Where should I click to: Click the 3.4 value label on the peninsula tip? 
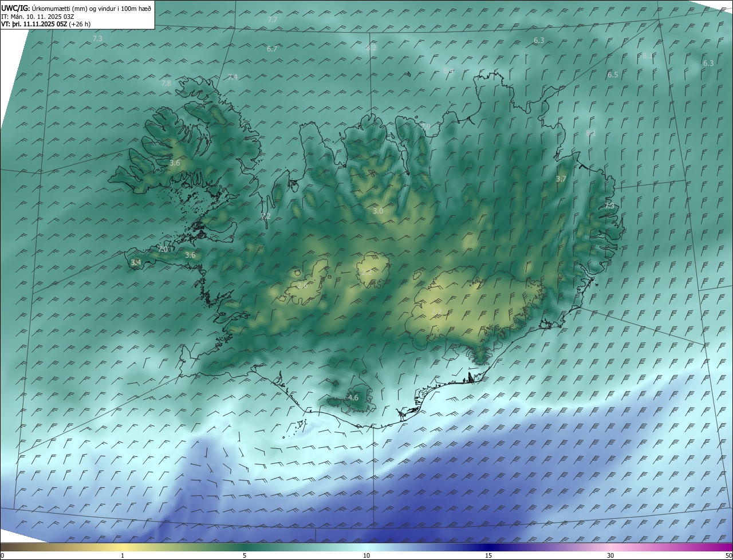point(136,263)
